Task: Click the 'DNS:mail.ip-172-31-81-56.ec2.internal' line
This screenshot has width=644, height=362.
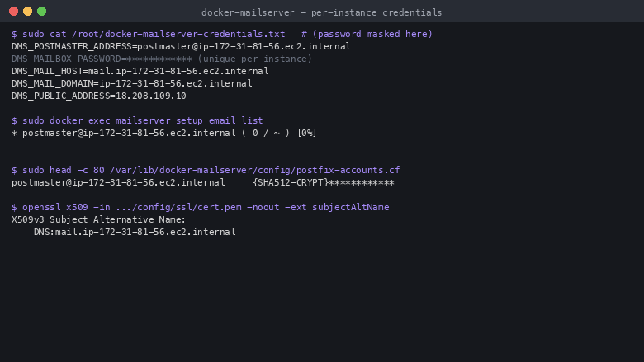Action: pyautogui.click(x=135, y=232)
